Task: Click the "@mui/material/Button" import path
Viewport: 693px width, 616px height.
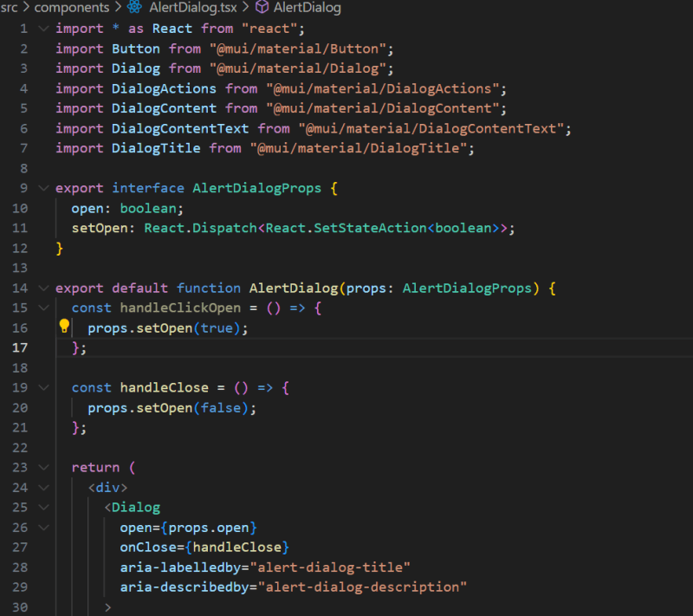Action: (297, 49)
